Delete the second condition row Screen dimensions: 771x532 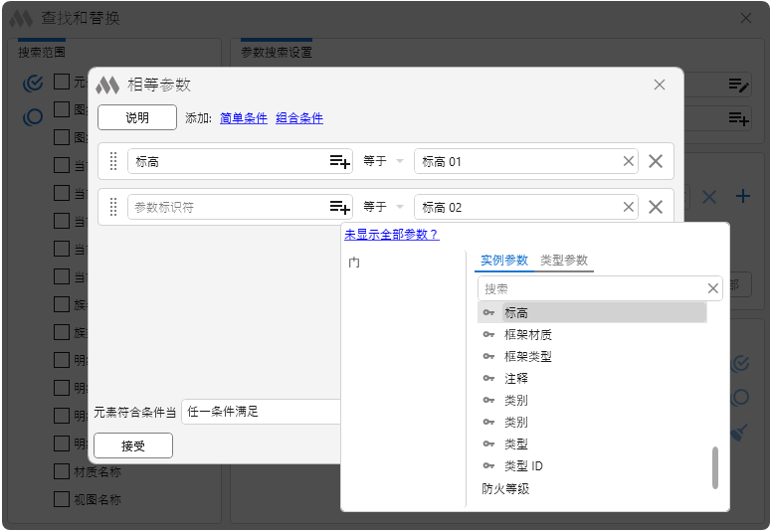tap(656, 207)
